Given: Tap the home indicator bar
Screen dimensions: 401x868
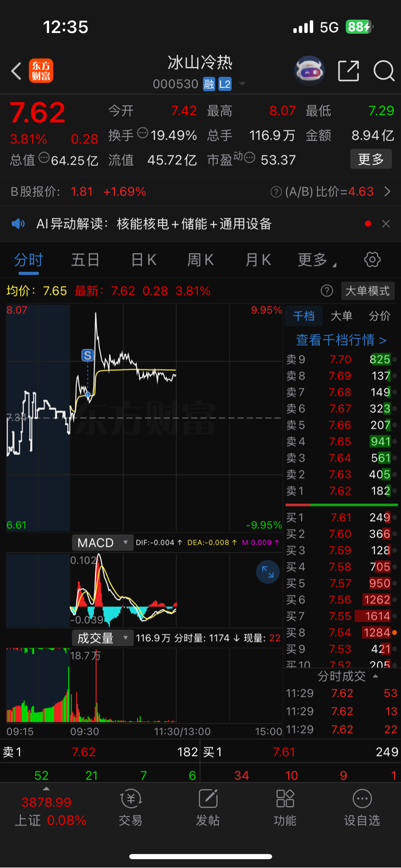Looking at the screenshot, I should (200, 857).
